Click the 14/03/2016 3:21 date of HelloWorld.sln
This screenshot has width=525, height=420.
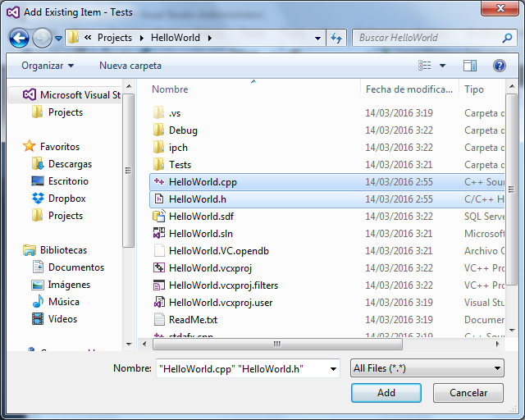coord(399,234)
